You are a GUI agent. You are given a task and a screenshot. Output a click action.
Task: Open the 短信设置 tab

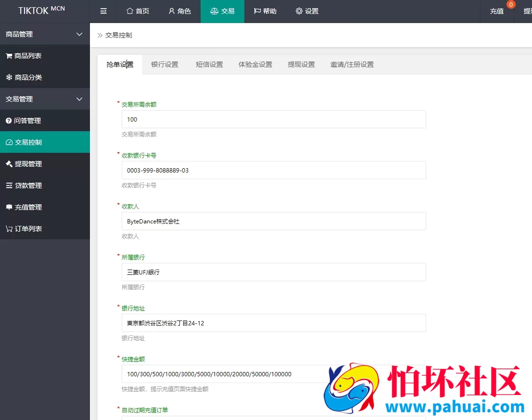point(209,64)
